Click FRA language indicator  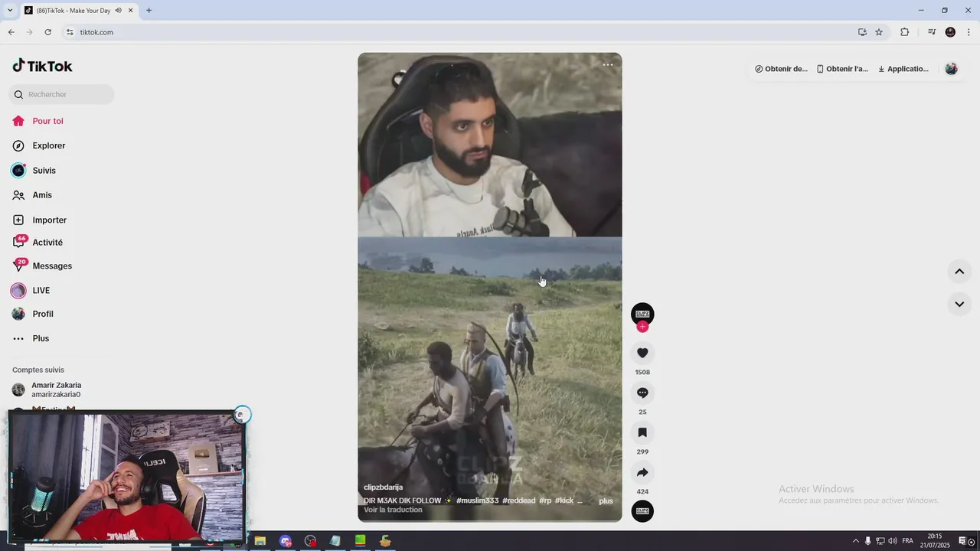908,541
